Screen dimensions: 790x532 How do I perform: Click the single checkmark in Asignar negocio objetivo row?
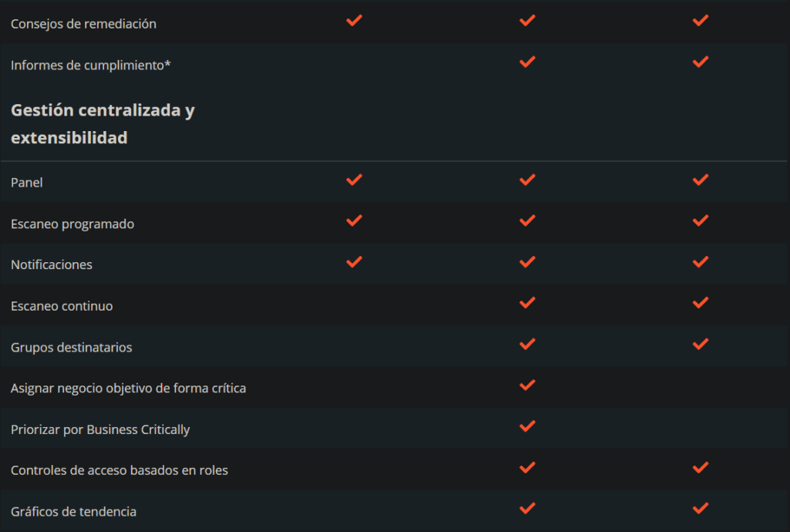point(528,385)
